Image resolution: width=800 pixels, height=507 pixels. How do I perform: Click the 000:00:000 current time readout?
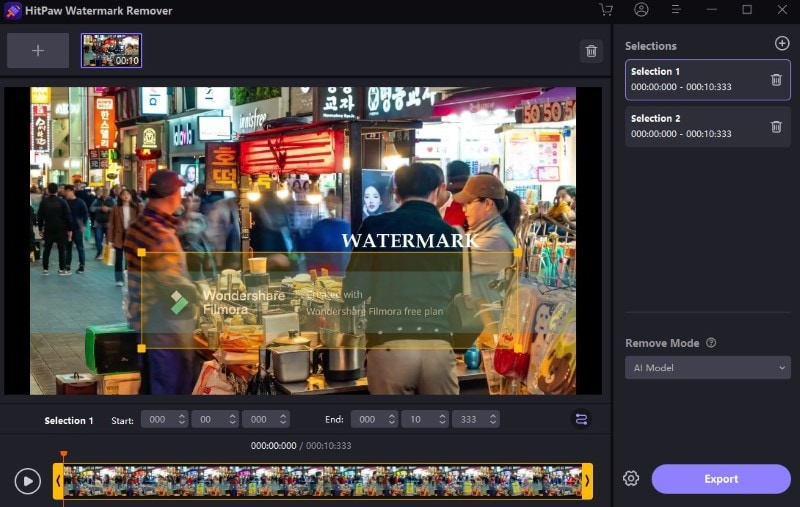click(273, 446)
